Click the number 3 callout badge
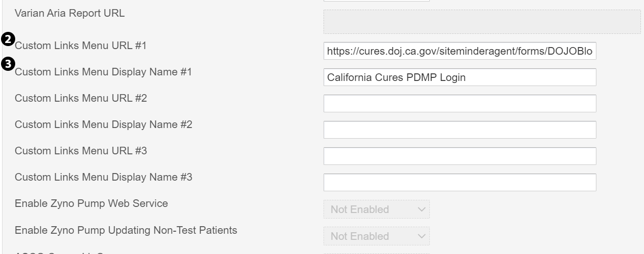 coord(9,64)
